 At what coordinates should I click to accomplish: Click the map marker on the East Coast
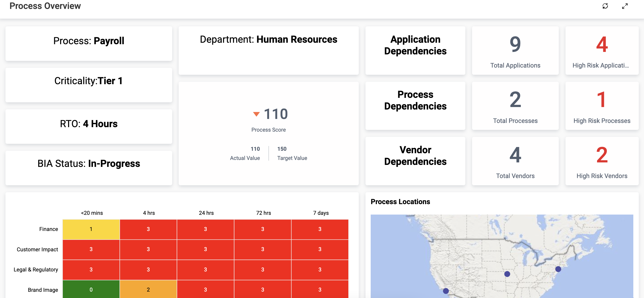point(558,269)
